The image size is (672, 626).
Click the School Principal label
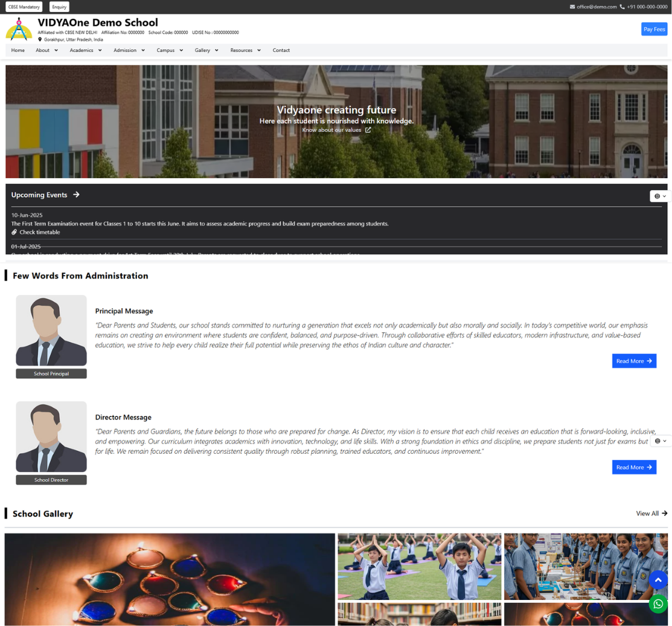pos(51,373)
